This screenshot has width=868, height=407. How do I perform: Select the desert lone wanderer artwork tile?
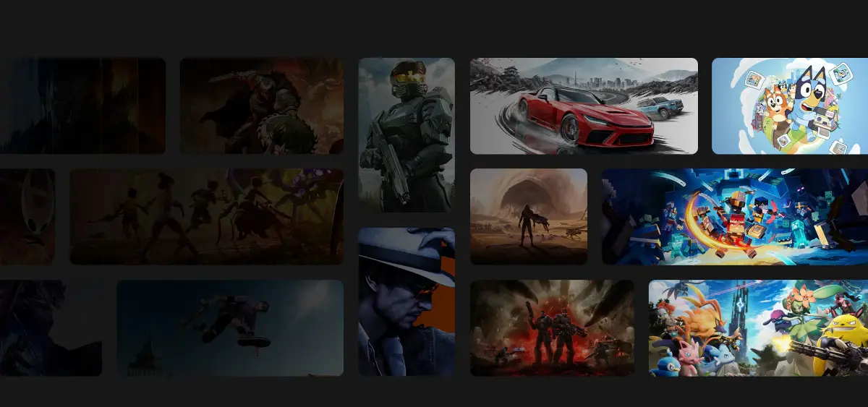point(529,217)
